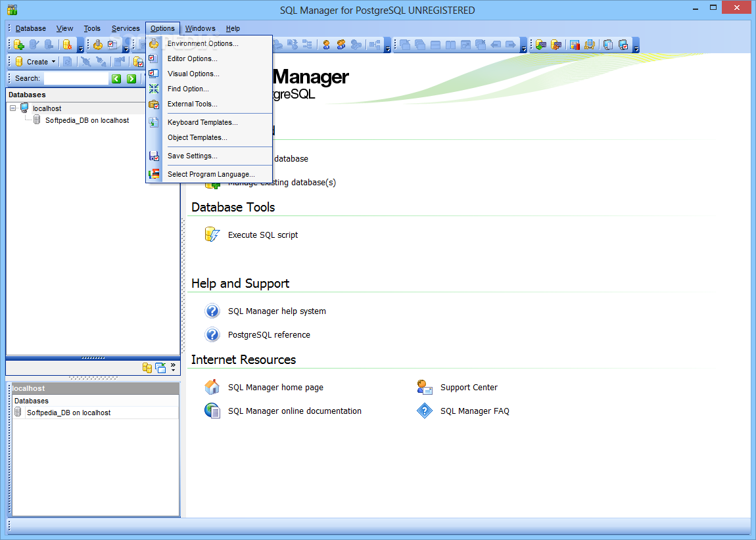Click the Environment Options menu icon
756x540 pixels.
coord(154,43)
